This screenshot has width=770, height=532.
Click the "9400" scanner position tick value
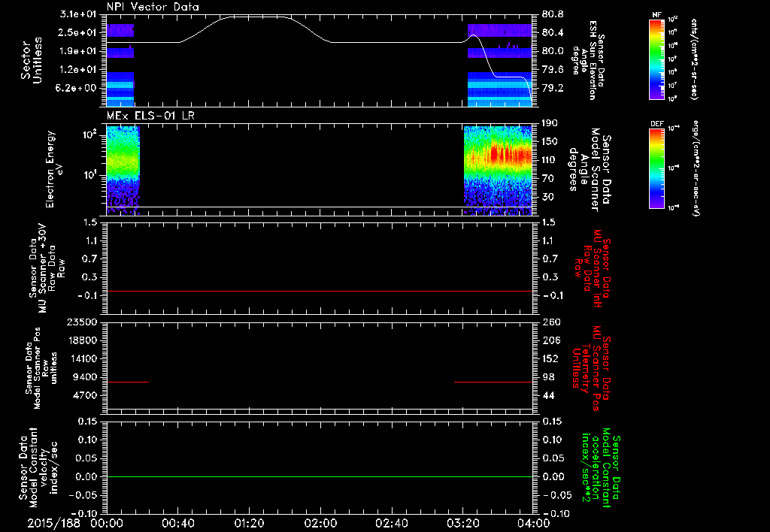pyautogui.click(x=86, y=377)
